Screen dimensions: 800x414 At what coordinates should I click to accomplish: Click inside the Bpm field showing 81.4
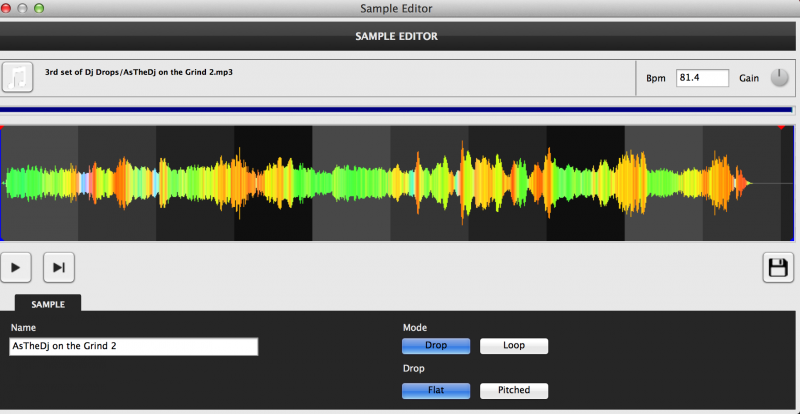[701, 77]
